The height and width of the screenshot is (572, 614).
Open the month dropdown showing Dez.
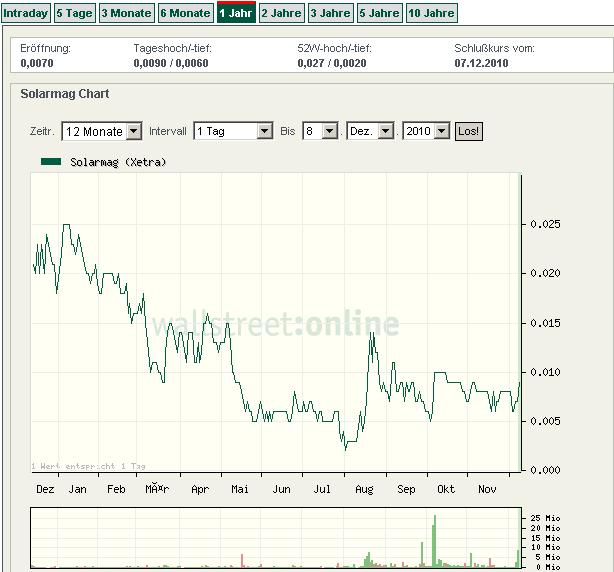coord(370,131)
